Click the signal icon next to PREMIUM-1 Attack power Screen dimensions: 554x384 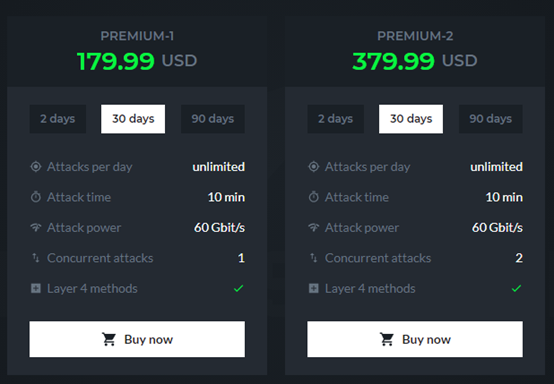click(x=36, y=227)
